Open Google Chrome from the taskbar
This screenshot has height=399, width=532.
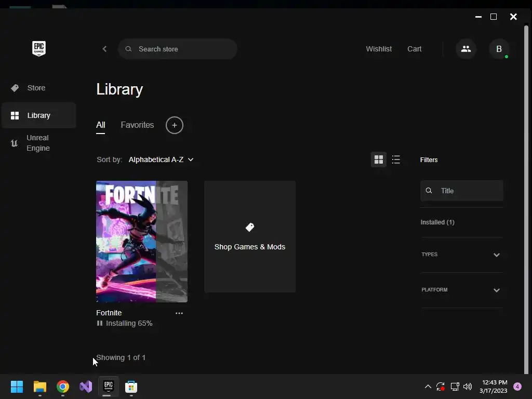[63, 387]
